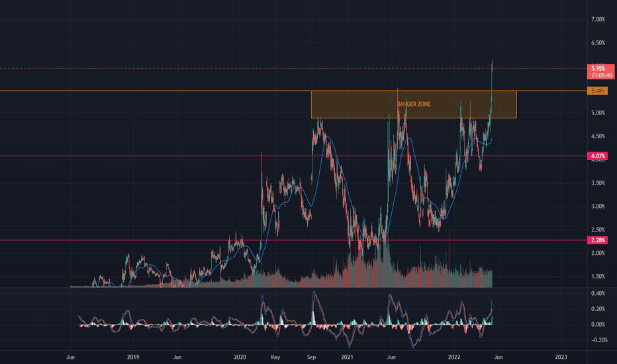Click the 3.00% price axis tick
This screenshot has width=617, height=364.
(x=598, y=206)
